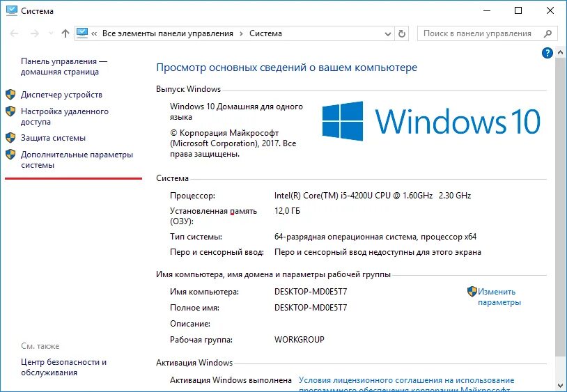Click 'Windows 10 Домашняя для одного языка' text

coord(237,111)
